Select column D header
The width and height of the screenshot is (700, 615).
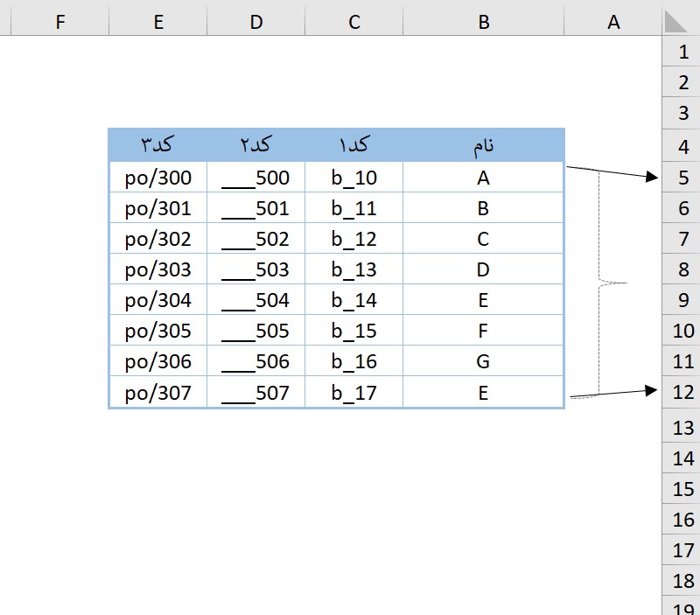(255, 22)
